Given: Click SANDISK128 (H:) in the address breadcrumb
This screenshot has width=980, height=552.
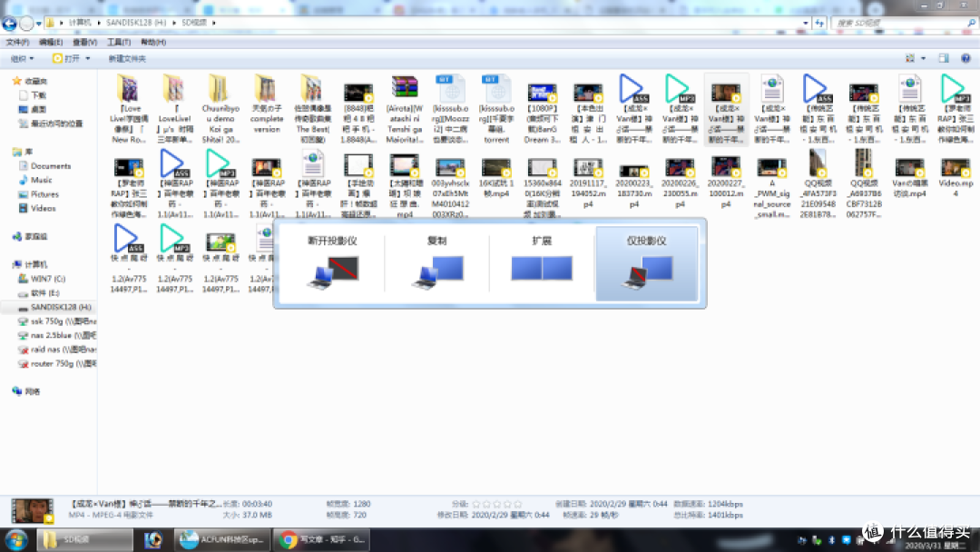Looking at the screenshot, I should tap(135, 23).
